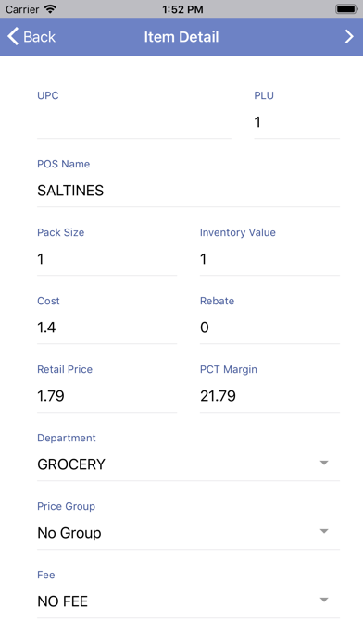363x644 pixels.
Task: Focus the Pack Size field
Action: click(x=106, y=259)
